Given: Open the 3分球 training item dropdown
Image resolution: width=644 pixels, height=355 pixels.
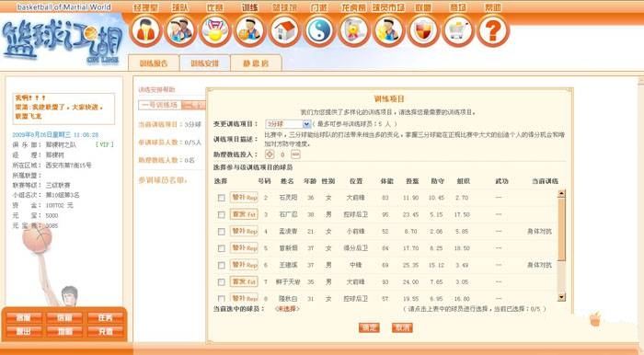Looking at the screenshot, I should (x=288, y=123).
